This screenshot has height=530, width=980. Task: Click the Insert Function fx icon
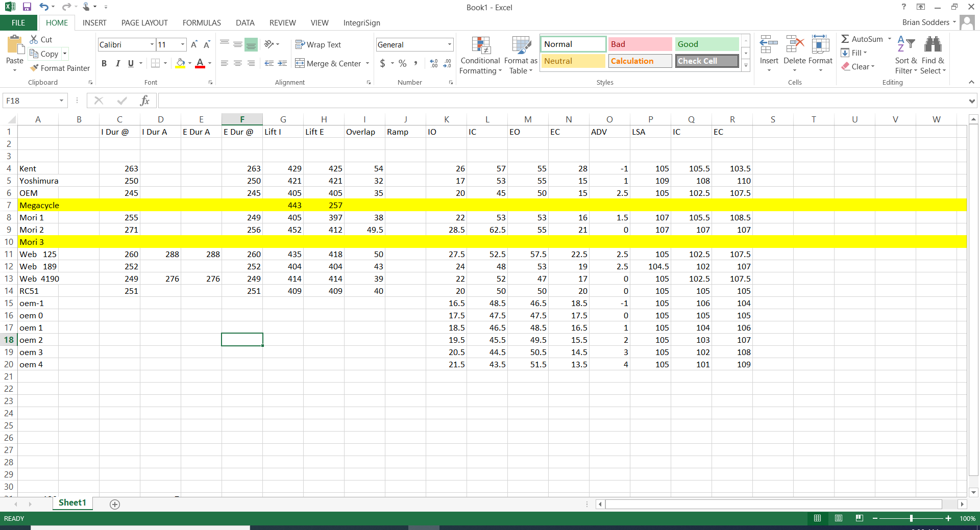coord(145,100)
